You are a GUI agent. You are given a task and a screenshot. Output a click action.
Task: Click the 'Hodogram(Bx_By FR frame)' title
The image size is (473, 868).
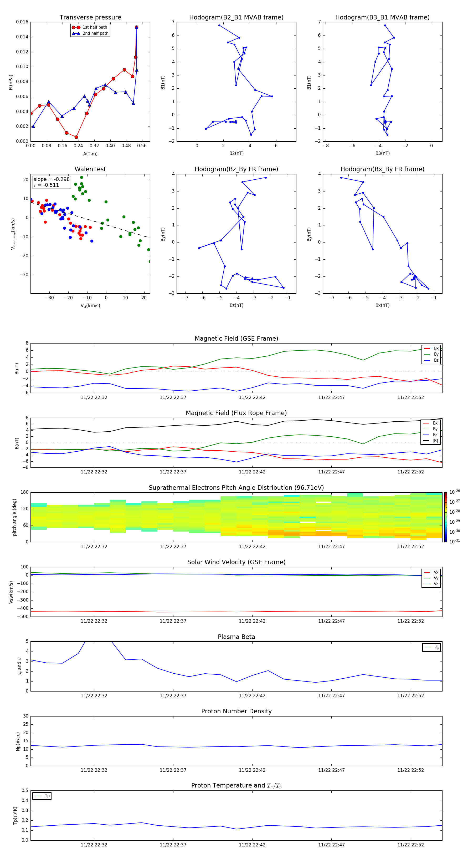click(x=382, y=169)
